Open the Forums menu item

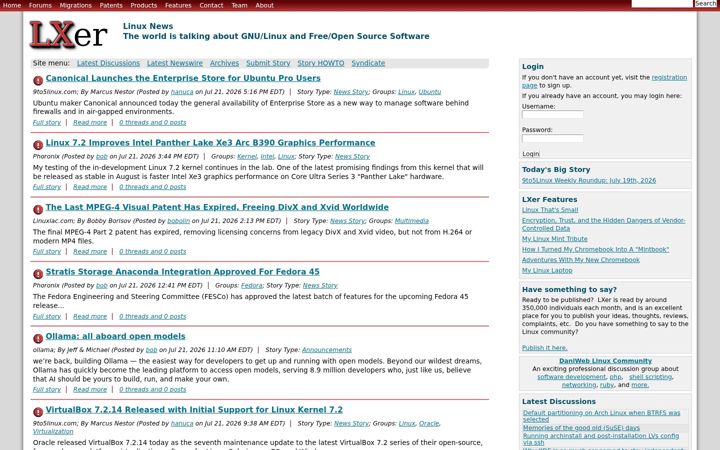click(x=40, y=5)
